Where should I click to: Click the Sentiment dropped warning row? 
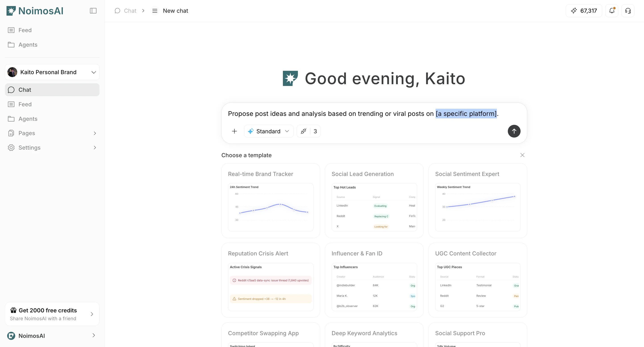pyautogui.click(x=271, y=299)
